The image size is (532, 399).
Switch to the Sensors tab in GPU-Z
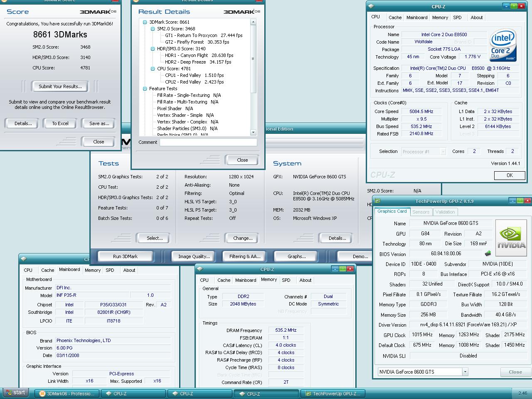click(421, 212)
